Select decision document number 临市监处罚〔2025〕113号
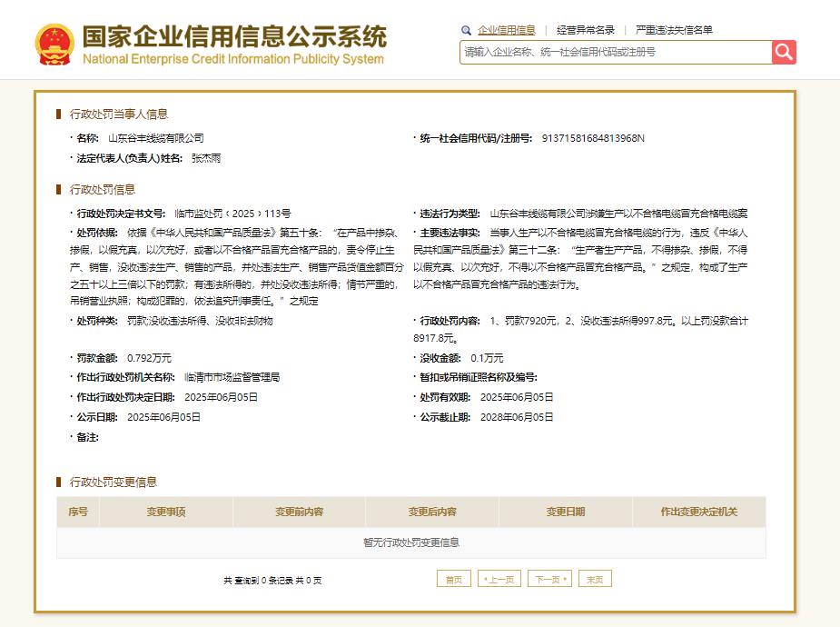This screenshot has width=840, height=627. point(232,214)
